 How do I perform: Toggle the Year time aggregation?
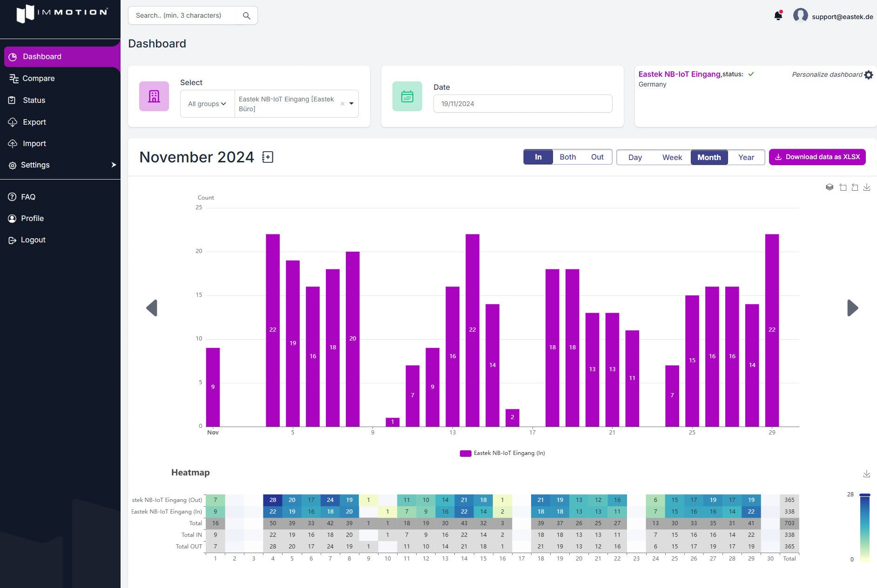[746, 157]
